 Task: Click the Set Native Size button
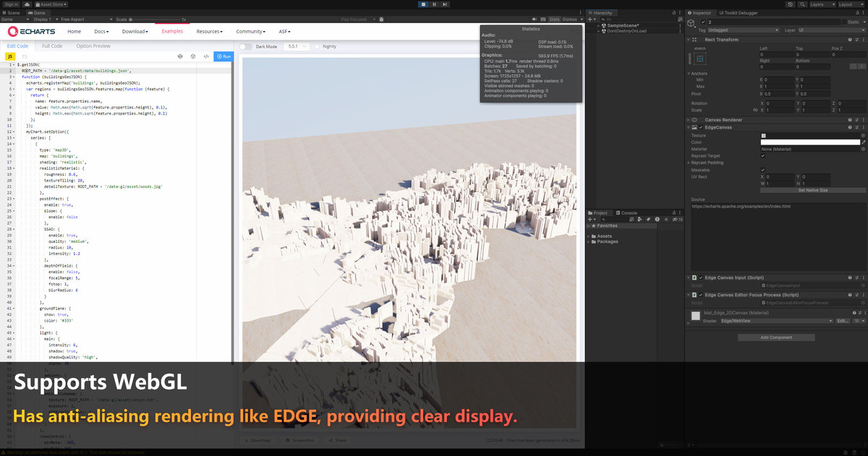tap(813, 190)
